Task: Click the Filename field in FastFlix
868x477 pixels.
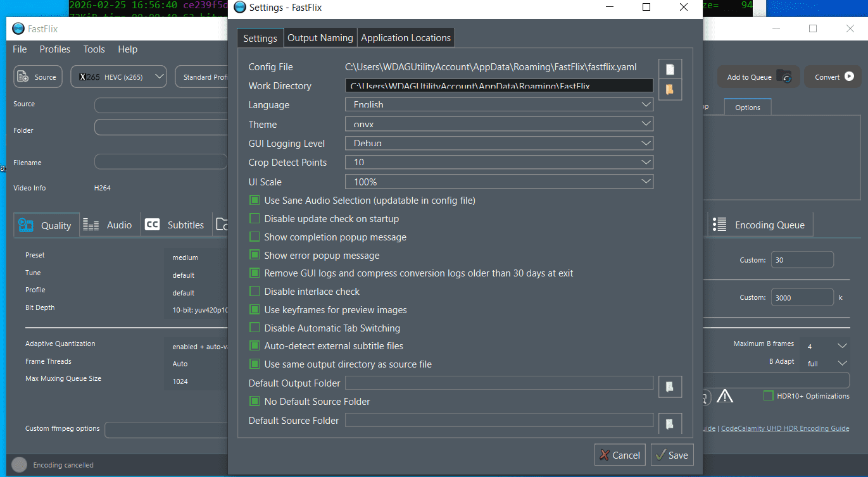Action: (161, 162)
